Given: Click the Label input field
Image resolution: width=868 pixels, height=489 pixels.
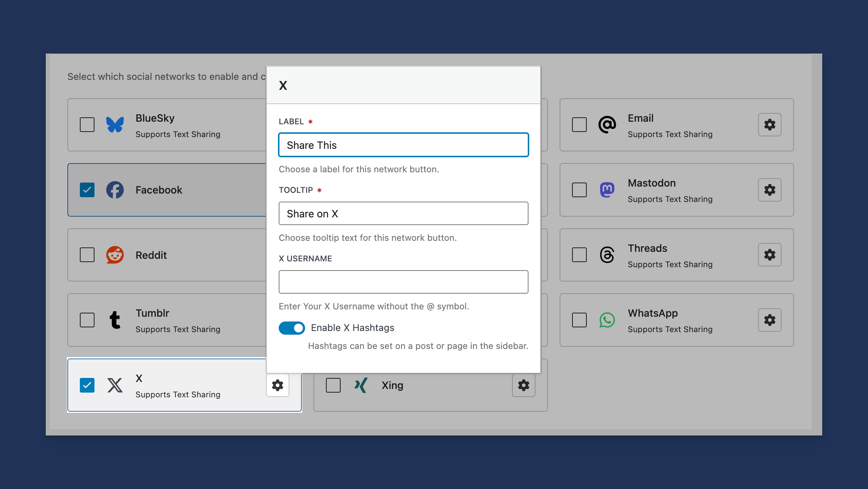Looking at the screenshot, I should coord(403,145).
